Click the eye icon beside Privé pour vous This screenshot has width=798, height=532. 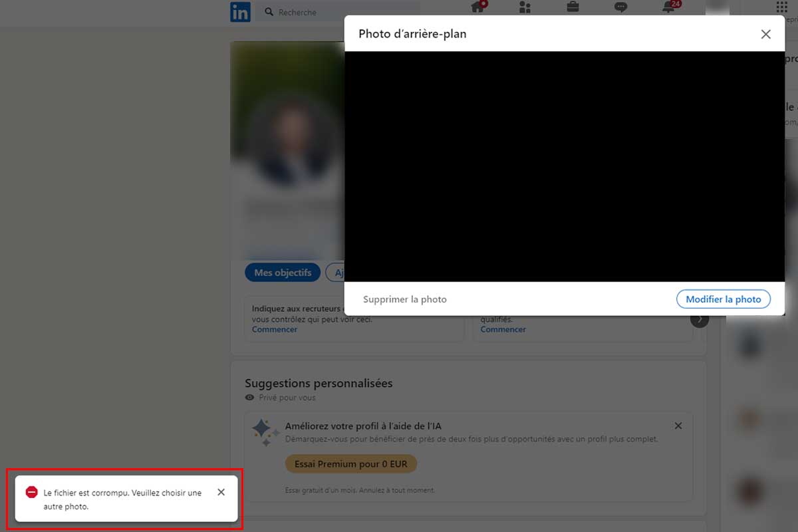click(x=250, y=398)
